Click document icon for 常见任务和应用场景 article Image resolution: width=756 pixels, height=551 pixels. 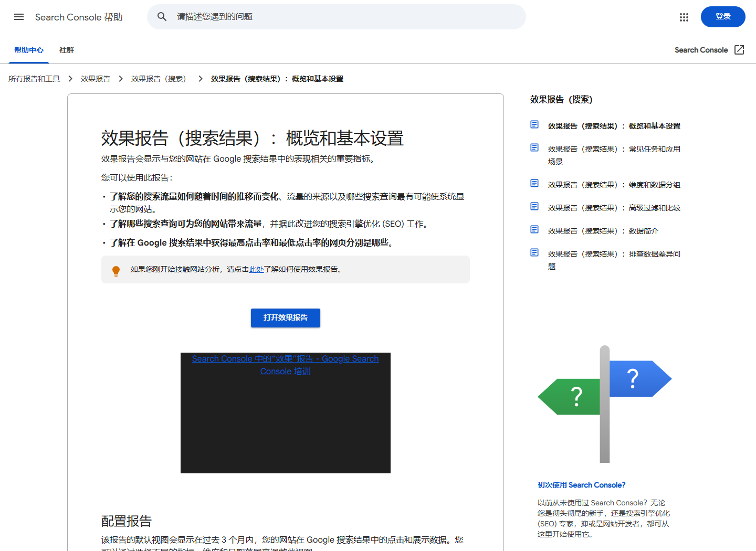point(534,147)
